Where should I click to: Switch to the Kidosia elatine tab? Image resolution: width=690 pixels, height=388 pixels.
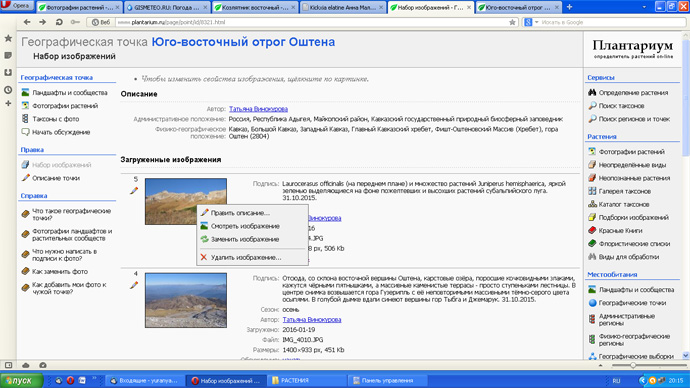click(x=343, y=7)
